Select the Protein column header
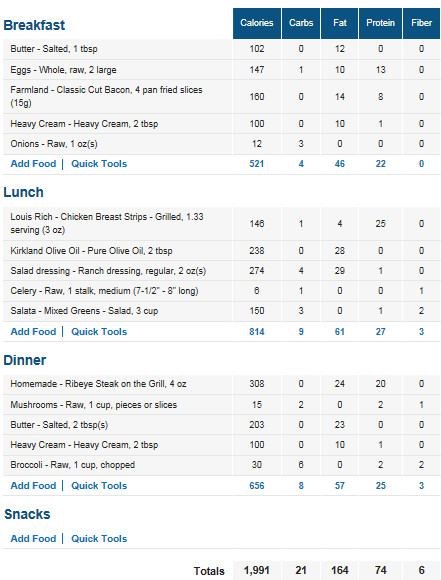The image size is (441, 580). (380, 23)
